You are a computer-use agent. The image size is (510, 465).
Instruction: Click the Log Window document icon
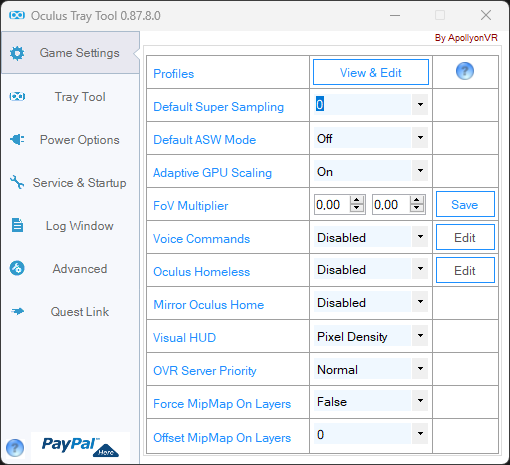17,225
